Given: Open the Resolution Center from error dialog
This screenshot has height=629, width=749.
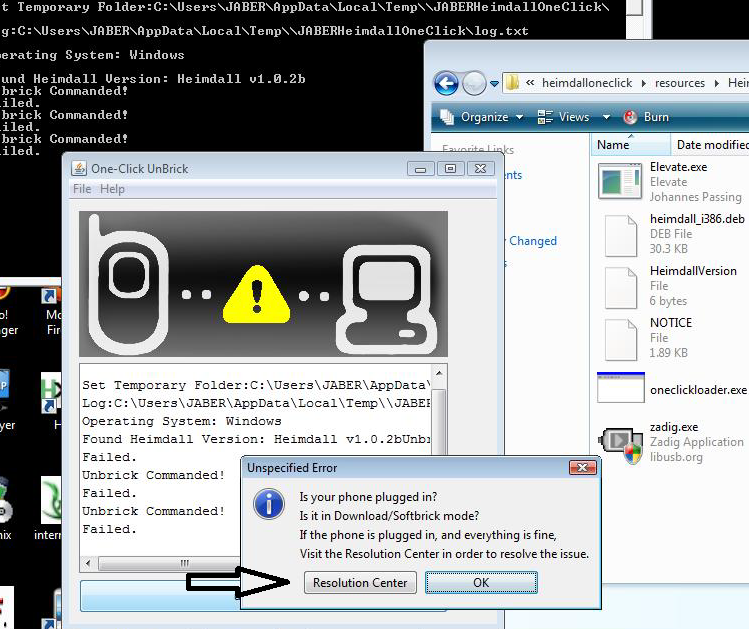Looking at the screenshot, I should pos(360,583).
